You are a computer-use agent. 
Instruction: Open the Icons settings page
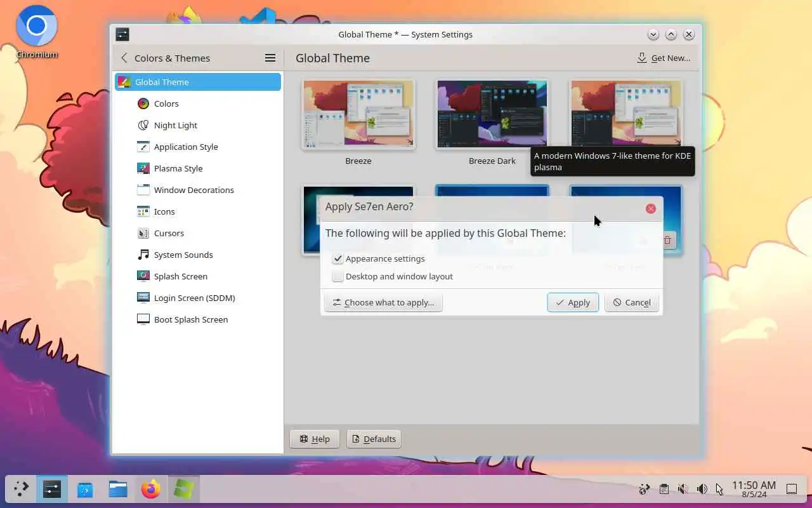coord(198,211)
